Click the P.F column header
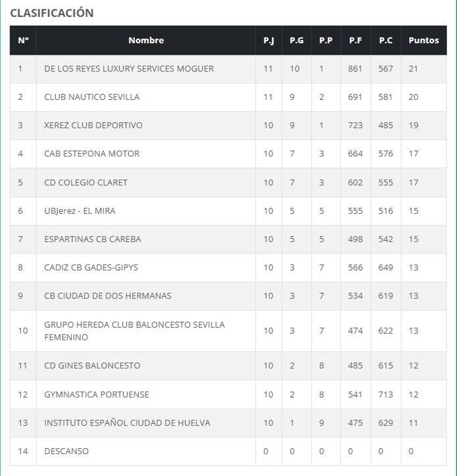The image size is (457, 476). 355,40
